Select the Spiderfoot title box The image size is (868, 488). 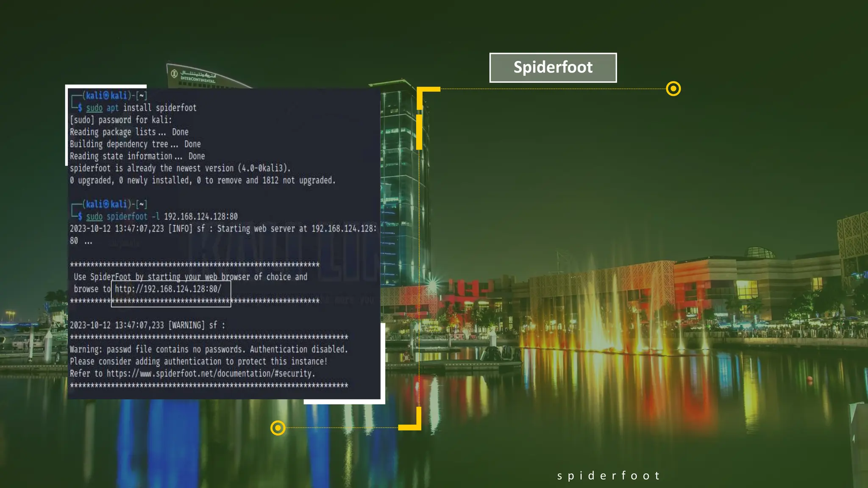(553, 67)
